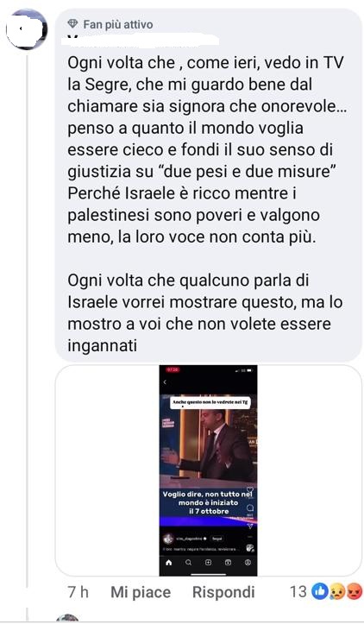
Task: Tap the heart like icon on the reel
Action: [250, 490]
